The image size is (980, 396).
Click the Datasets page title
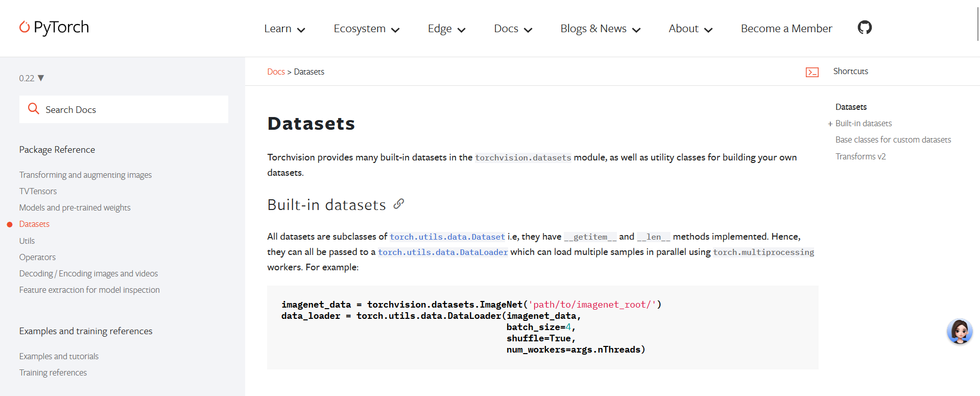pos(311,124)
